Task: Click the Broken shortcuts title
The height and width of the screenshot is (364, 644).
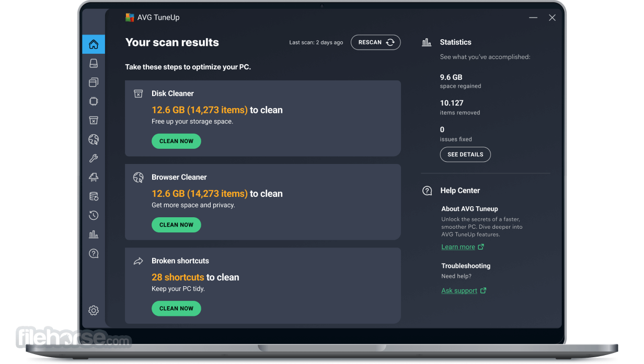Action: (x=180, y=261)
